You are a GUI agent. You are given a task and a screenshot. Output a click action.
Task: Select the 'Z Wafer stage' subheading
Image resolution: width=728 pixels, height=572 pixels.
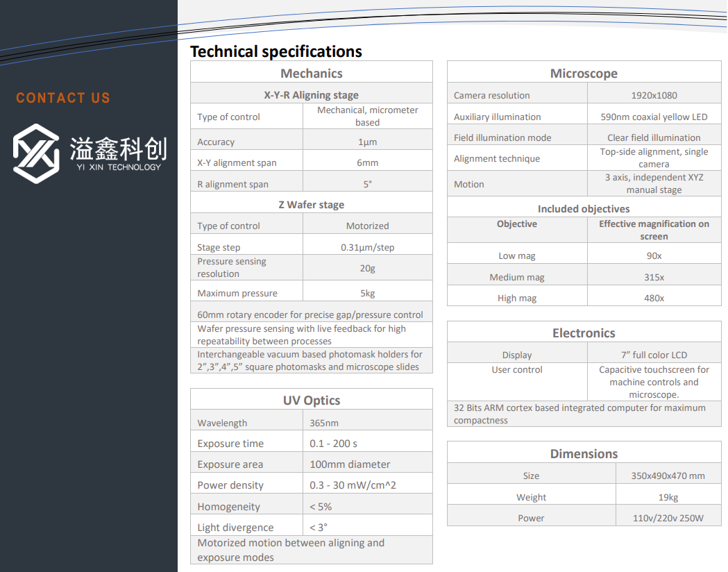coord(312,205)
